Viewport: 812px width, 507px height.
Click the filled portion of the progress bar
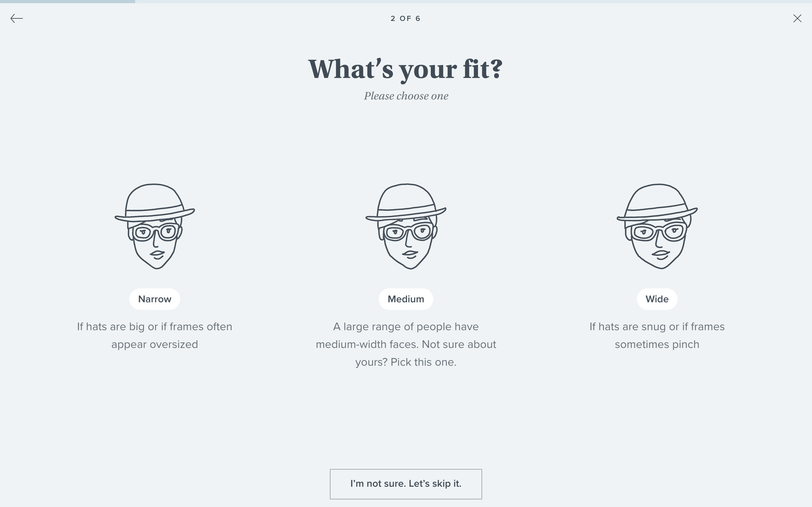tap(68, 1)
